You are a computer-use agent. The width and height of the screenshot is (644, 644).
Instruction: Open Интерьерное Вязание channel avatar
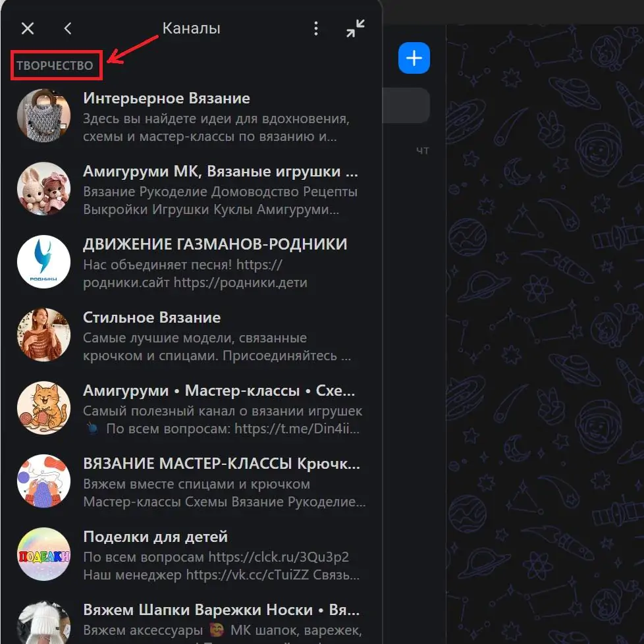[x=43, y=115]
